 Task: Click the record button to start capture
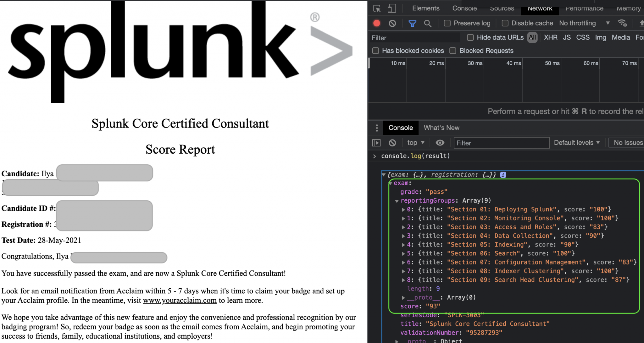coord(376,24)
